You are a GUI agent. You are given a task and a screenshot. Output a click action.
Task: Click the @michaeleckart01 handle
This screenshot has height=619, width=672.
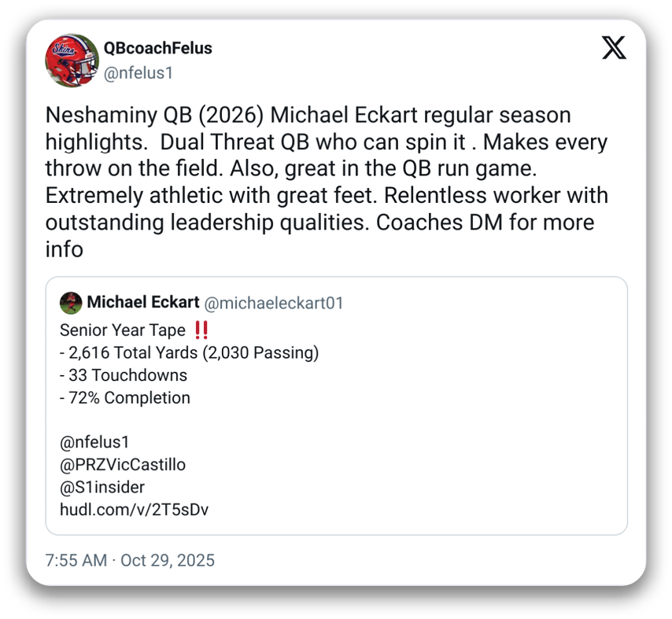[x=273, y=303]
